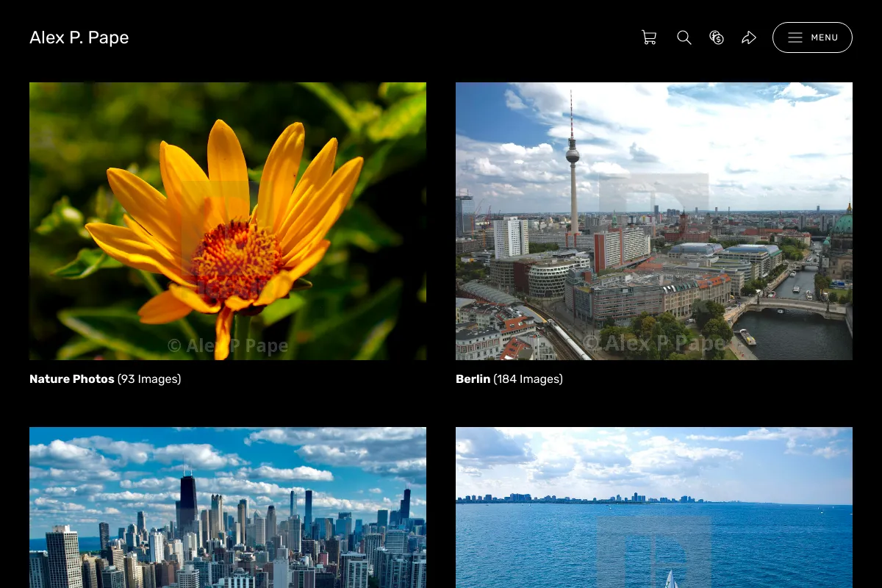Screen dimensions: 882x588
Task: Go to Alex P. Pape home
Action: (79, 37)
